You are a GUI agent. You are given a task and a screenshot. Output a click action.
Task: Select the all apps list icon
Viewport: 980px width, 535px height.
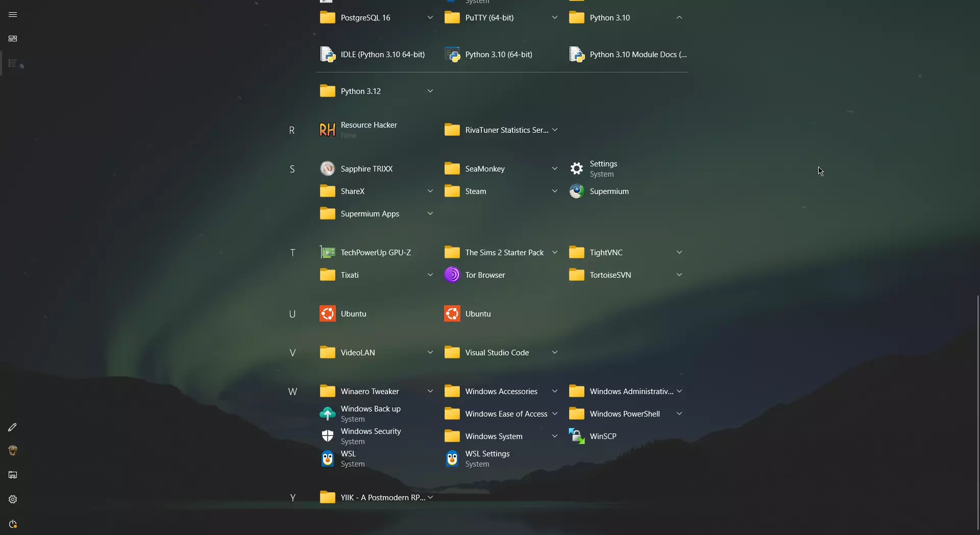point(13,63)
